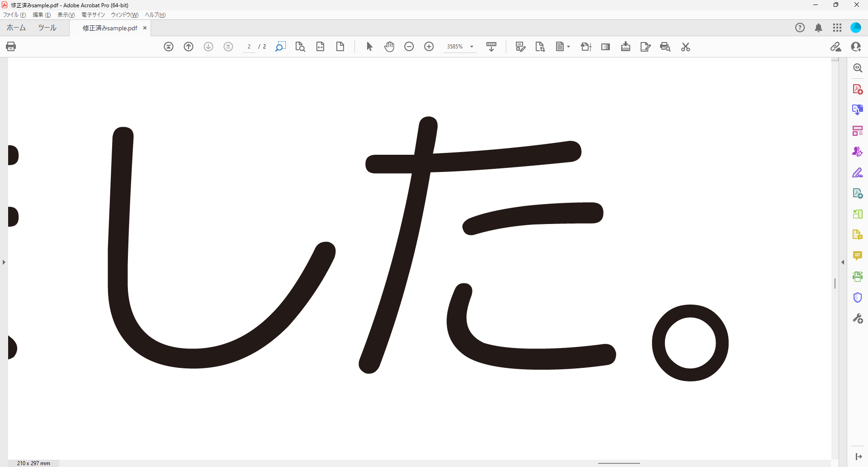Viewport: 868px width, 467px height.
Task: Open the Organize Pages sidebar tool
Action: point(858,131)
